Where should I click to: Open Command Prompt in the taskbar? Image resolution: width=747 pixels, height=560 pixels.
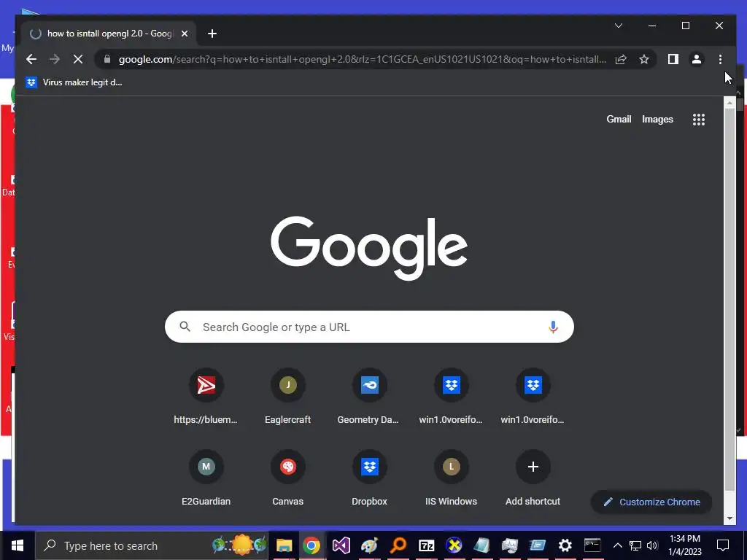click(592, 545)
